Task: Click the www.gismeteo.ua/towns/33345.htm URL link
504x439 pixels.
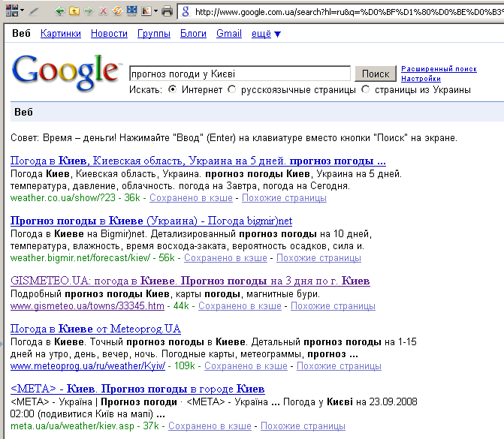Action: (87, 305)
